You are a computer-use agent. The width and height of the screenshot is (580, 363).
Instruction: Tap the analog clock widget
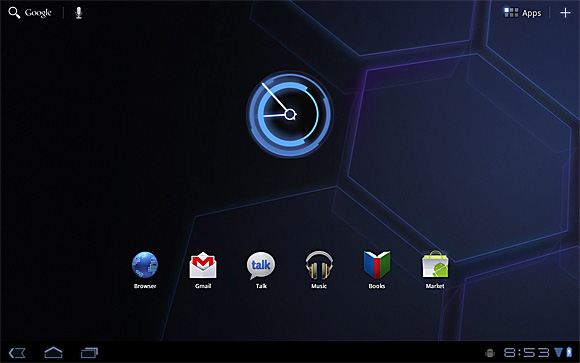click(290, 114)
